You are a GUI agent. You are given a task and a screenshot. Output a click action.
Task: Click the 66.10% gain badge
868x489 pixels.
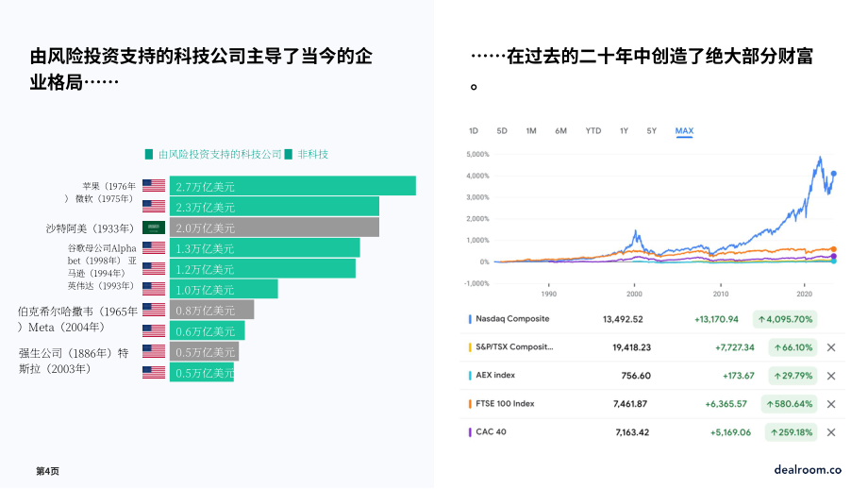pos(793,347)
